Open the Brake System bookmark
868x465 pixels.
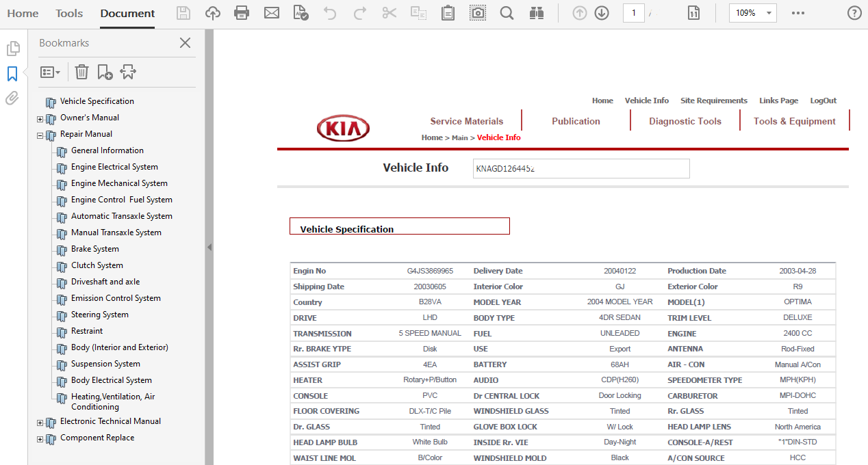click(94, 249)
